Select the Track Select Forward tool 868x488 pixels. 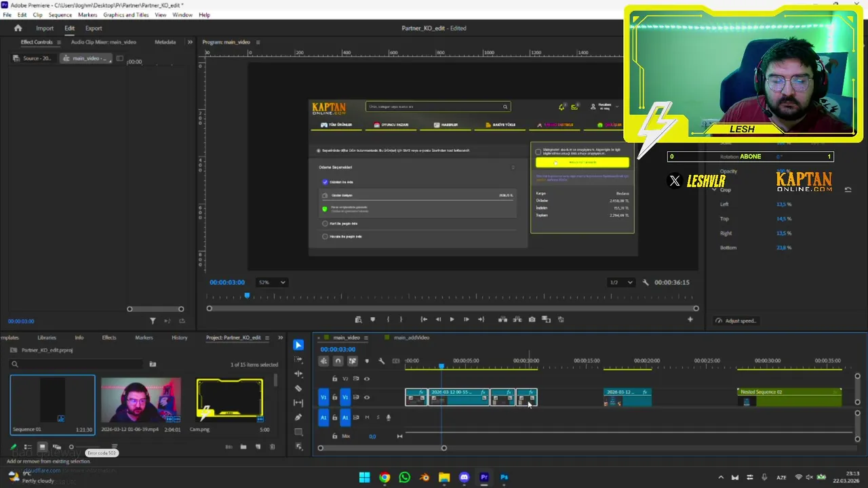(298, 359)
